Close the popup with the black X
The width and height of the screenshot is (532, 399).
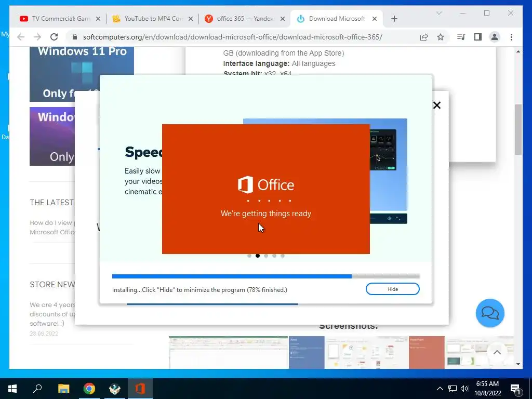pyautogui.click(x=436, y=105)
